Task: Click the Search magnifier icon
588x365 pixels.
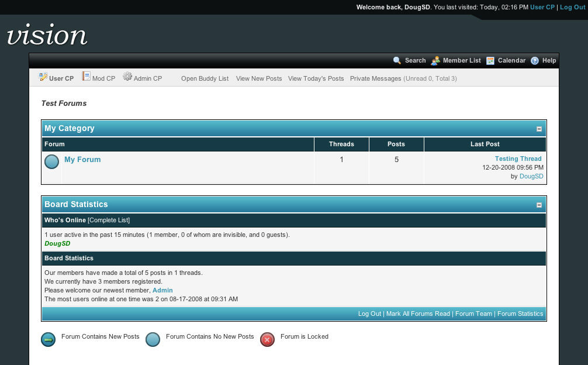Action: pos(397,61)
